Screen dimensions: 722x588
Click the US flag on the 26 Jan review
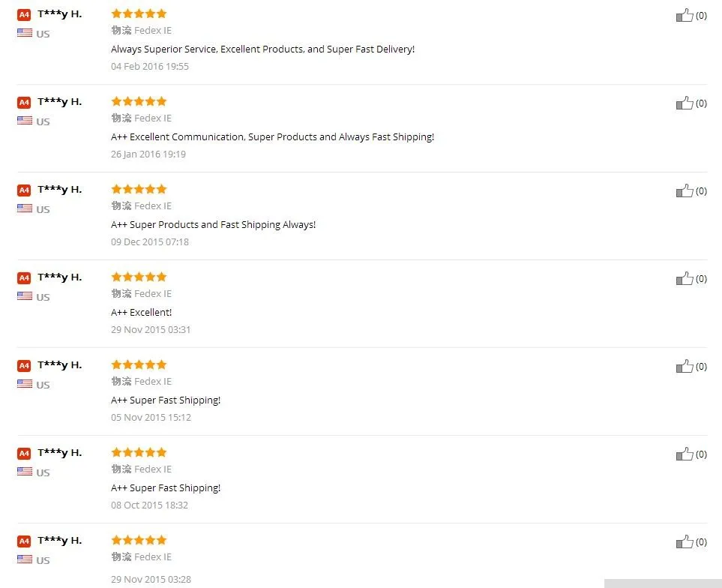25,121
